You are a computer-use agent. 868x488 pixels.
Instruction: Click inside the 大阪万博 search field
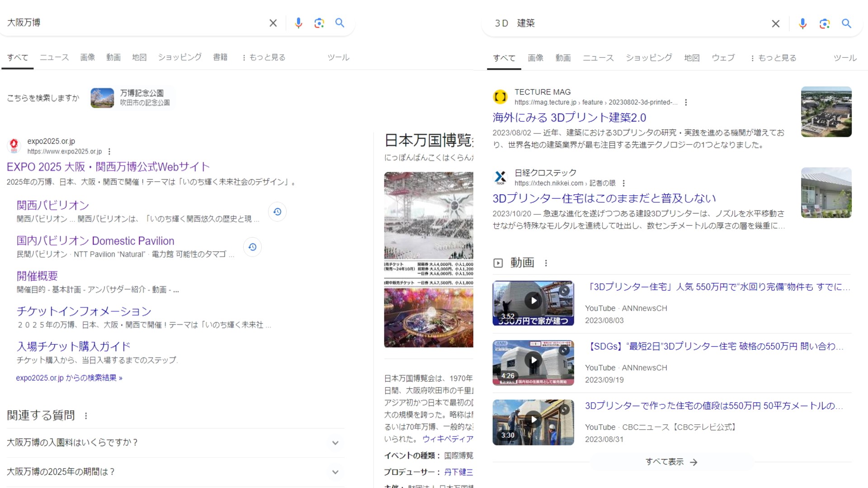tap(136, 23)
